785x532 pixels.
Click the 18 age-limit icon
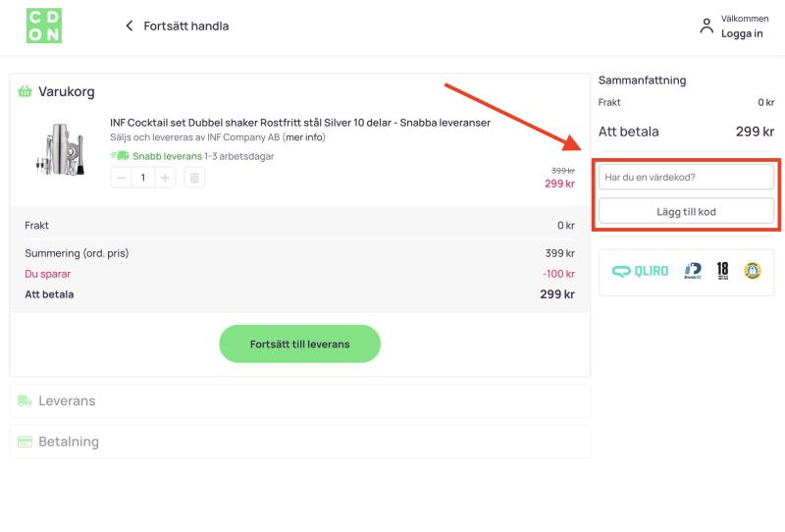point(722,271)
